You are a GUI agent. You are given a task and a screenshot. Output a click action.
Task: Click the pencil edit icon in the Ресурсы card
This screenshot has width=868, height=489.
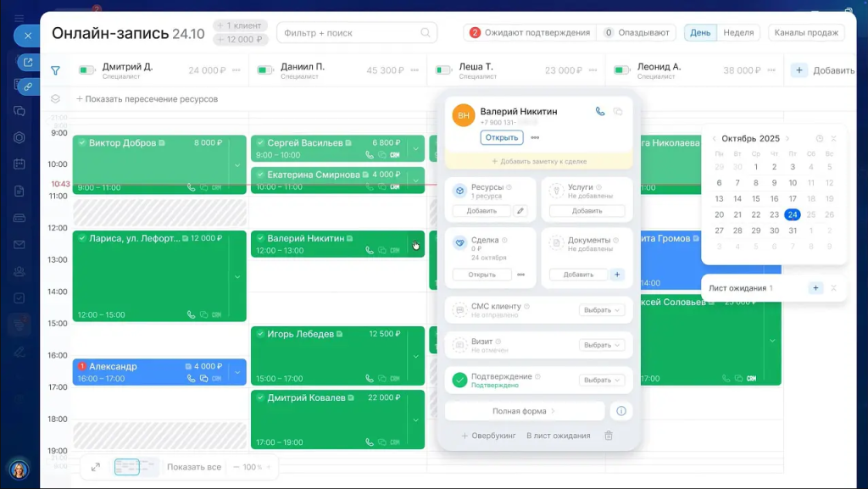tap(520, 211)
